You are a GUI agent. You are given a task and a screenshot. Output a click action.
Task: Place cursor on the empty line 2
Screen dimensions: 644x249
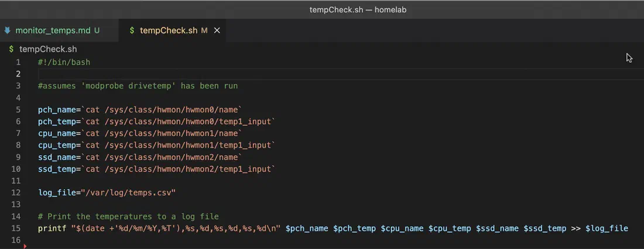341,74
